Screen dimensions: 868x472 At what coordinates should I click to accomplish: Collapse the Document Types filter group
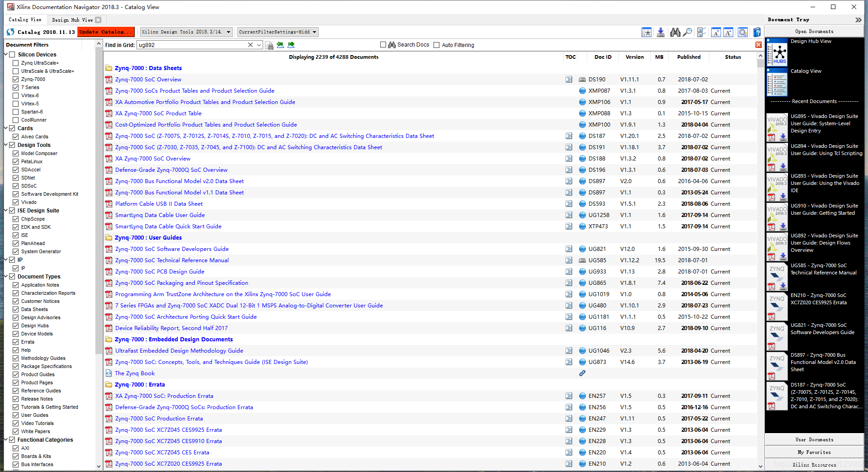pos(6,276)
